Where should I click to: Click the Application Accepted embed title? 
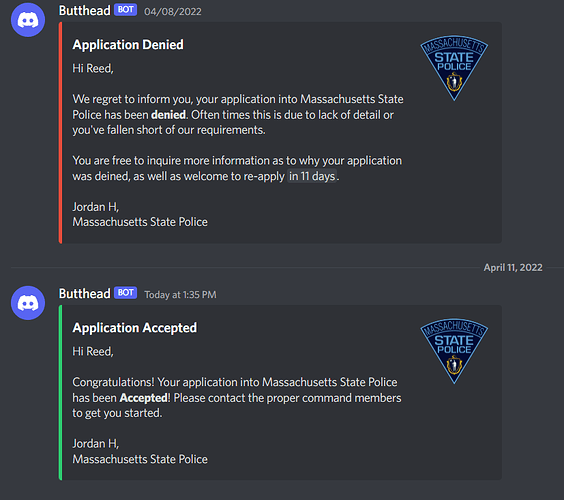(x=135, y=328)
